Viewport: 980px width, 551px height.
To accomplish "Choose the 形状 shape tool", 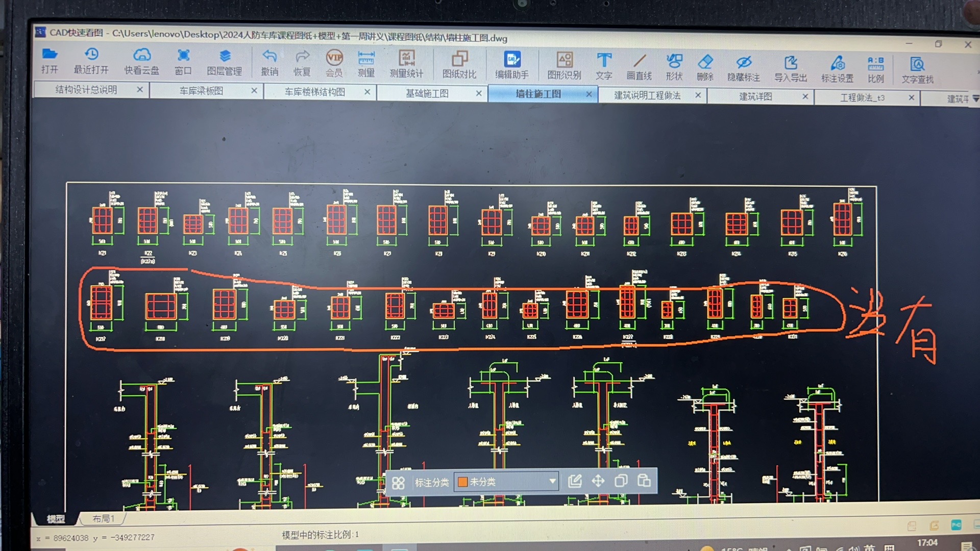I will [674, 68].
